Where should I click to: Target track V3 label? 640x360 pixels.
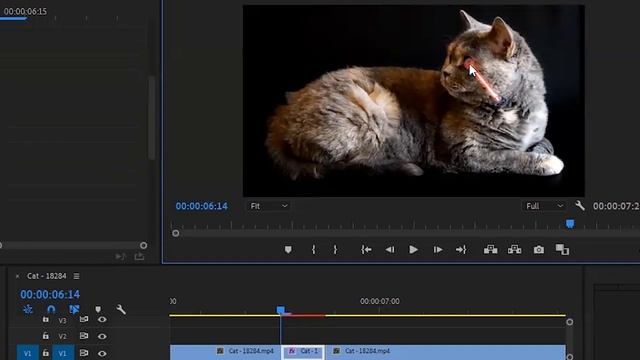pyautogui.click(x=62, y=320)
